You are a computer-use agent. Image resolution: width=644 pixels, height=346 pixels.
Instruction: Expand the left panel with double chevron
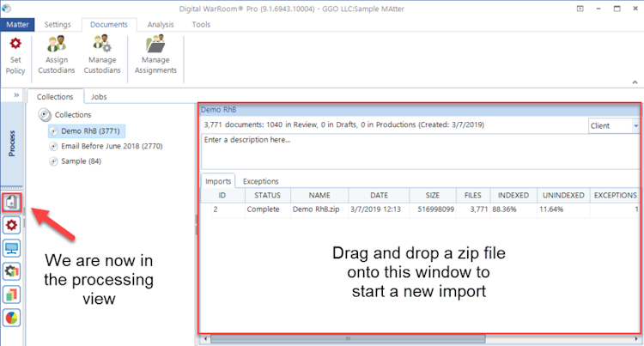click(x=16, y=95)
